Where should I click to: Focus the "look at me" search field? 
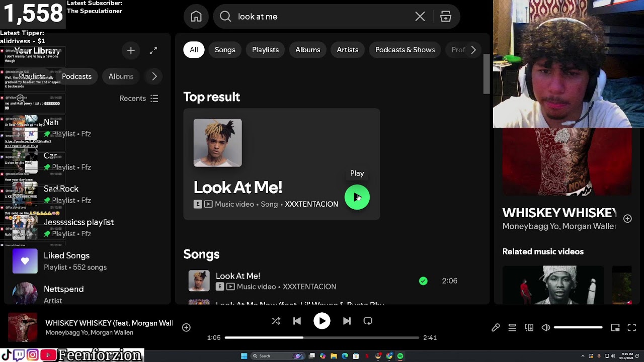[x=322, y=17]
